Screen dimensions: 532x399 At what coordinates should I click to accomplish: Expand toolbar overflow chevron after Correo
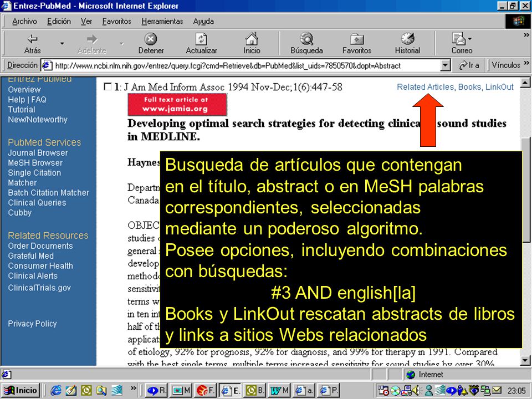point(526,35)
